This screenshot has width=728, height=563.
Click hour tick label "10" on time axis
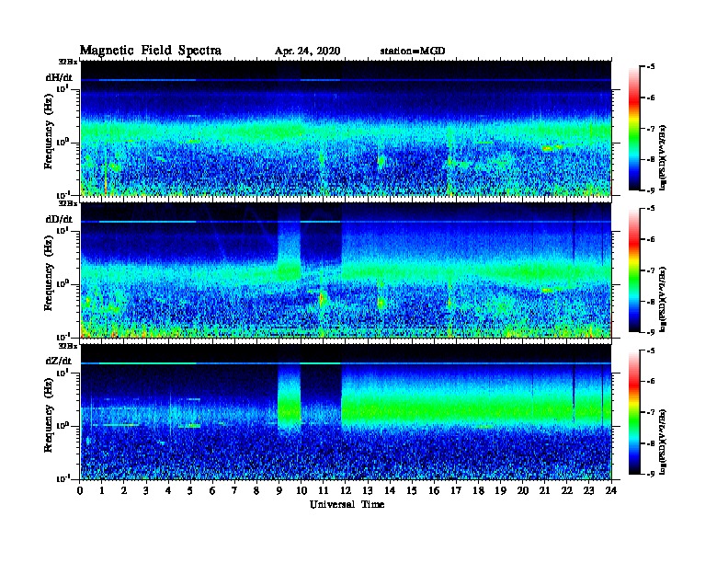pos(301,491)
